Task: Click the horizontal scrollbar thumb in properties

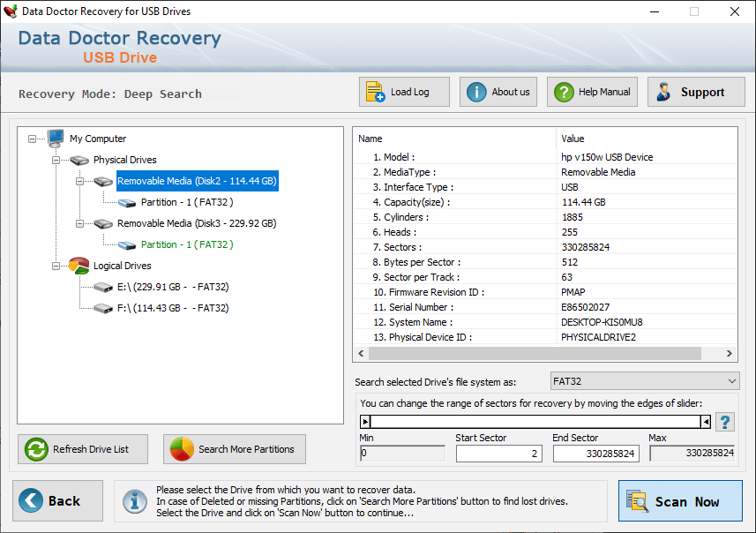Action: tap(535, 354)
